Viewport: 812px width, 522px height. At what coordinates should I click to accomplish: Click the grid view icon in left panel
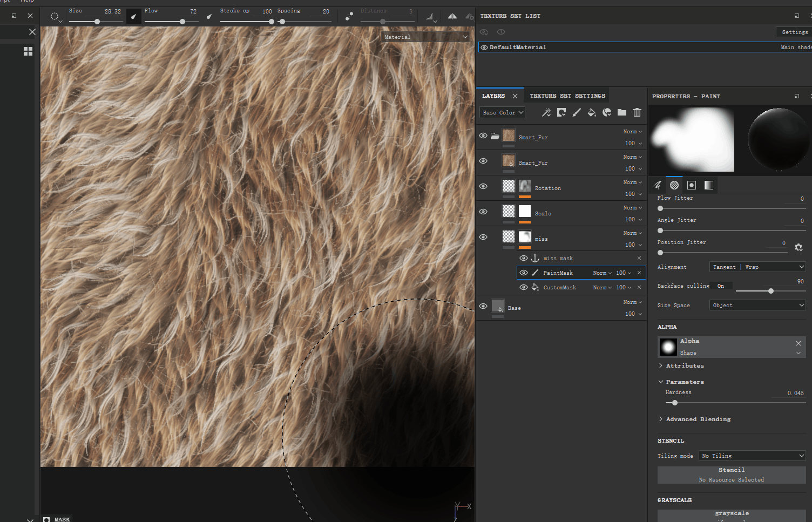point(28,51)
